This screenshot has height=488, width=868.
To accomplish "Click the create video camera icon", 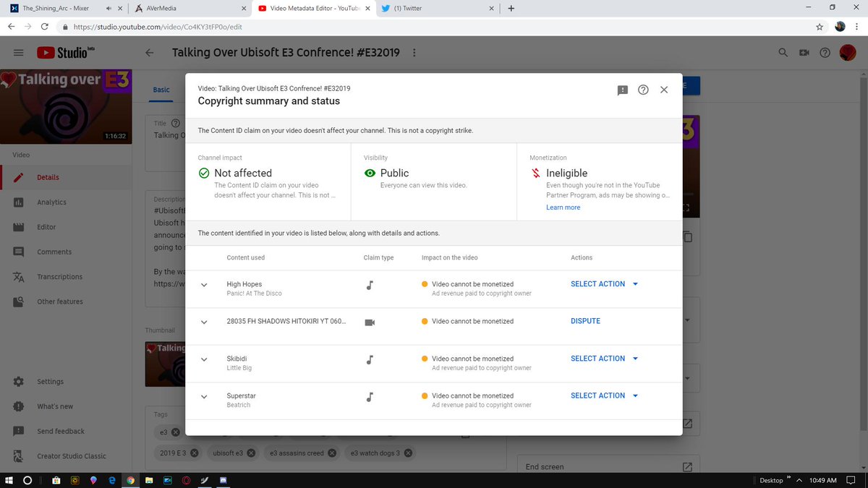I will (804, 53).
